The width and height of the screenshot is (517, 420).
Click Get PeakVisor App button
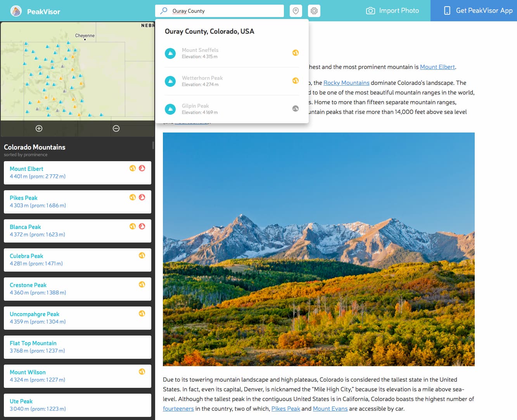coord(478,11)
